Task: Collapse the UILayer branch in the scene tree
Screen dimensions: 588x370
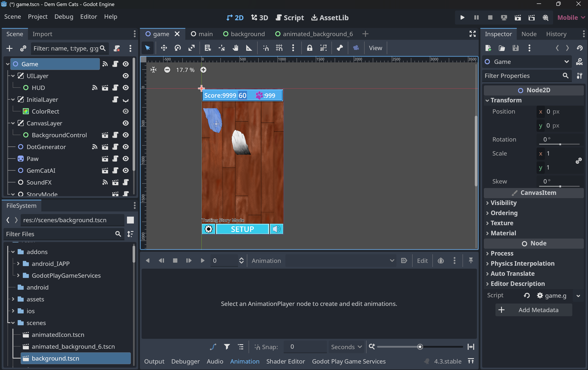Action: click(x=13, y=76)
